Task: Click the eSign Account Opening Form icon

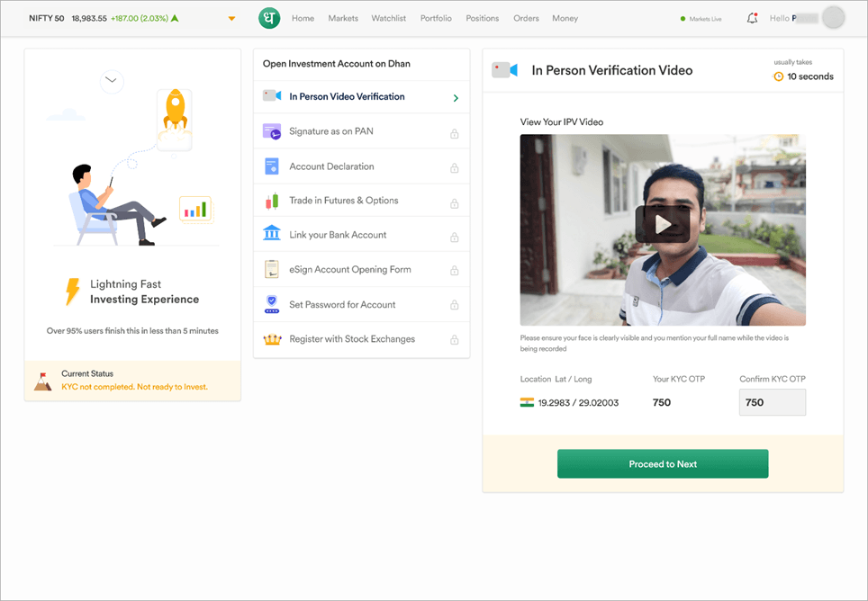Action: click(271, 269)
